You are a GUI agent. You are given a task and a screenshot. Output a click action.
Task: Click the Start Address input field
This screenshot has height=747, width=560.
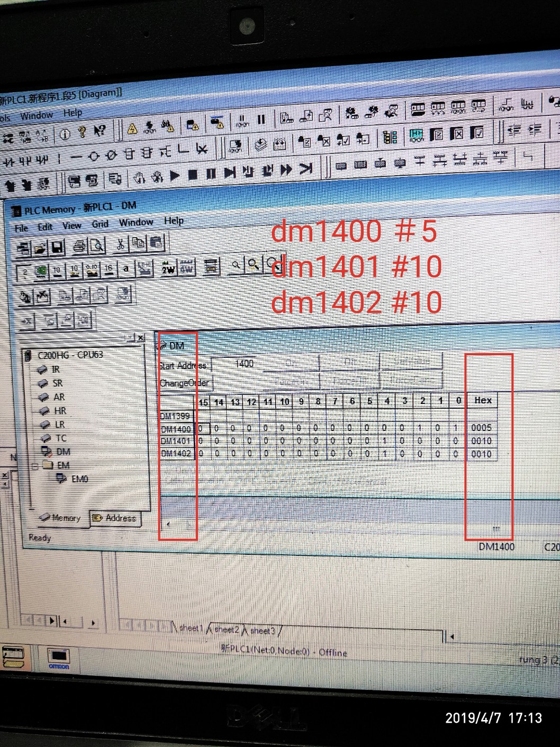[244, 364]
